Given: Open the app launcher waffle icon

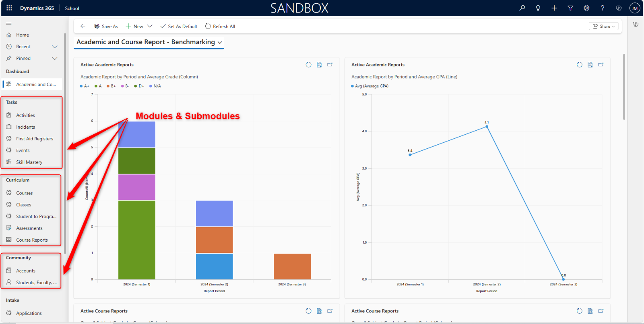Looking at the screenshot, I should (x=9, y=8).
